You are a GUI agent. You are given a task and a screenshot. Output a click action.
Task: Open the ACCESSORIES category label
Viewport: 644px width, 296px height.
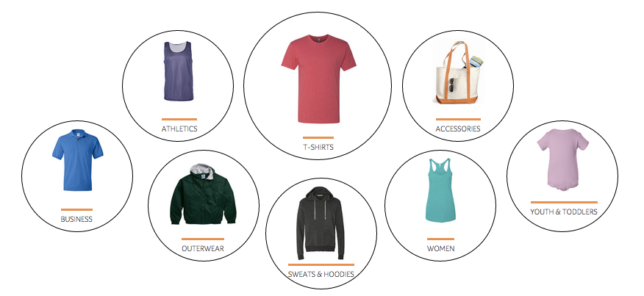[x=458, y=129]
